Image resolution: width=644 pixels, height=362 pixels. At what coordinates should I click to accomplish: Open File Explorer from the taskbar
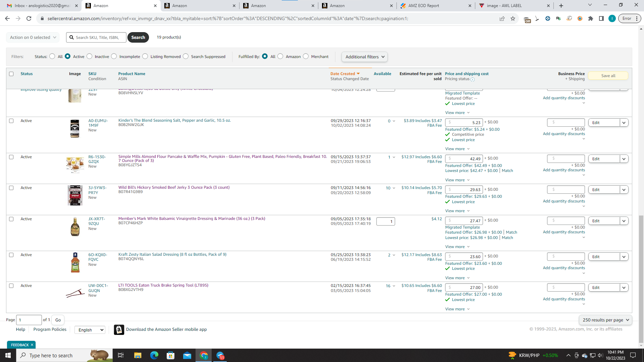(x=138, y=355)
